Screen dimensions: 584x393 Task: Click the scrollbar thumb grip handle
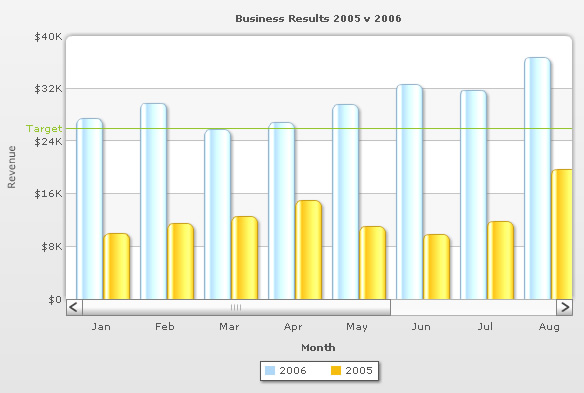tap(236, 307)
